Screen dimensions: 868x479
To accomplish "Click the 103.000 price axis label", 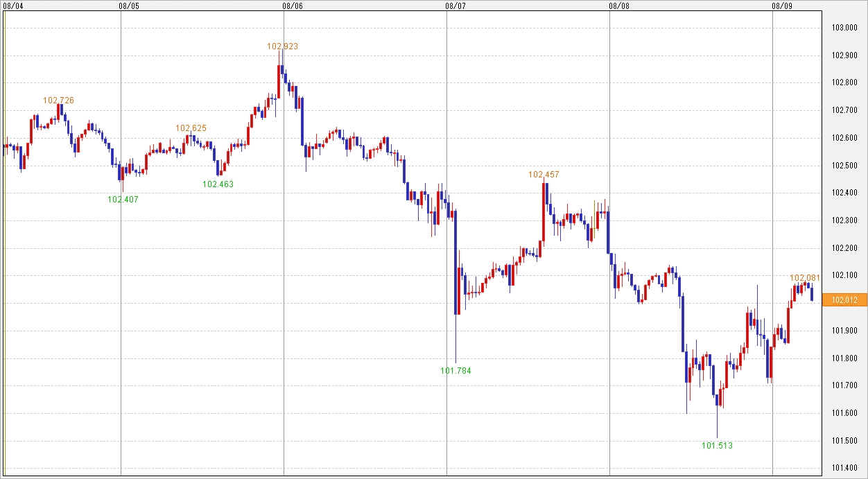I will 844,28.
